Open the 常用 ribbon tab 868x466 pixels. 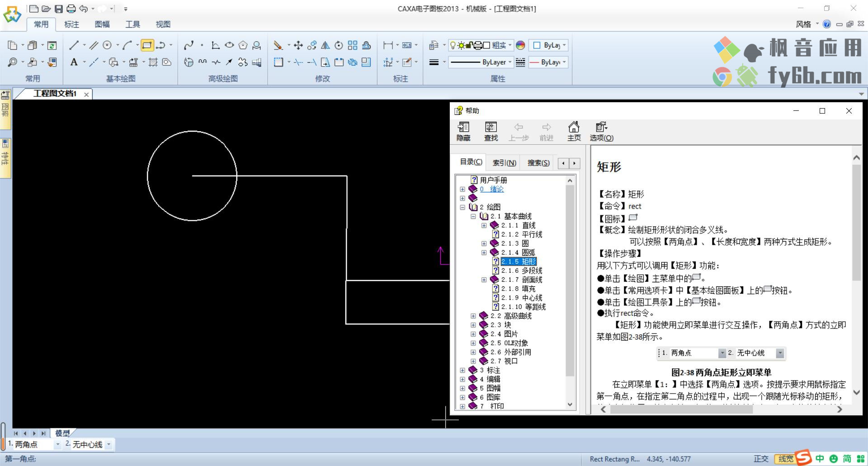click(41, 24)
